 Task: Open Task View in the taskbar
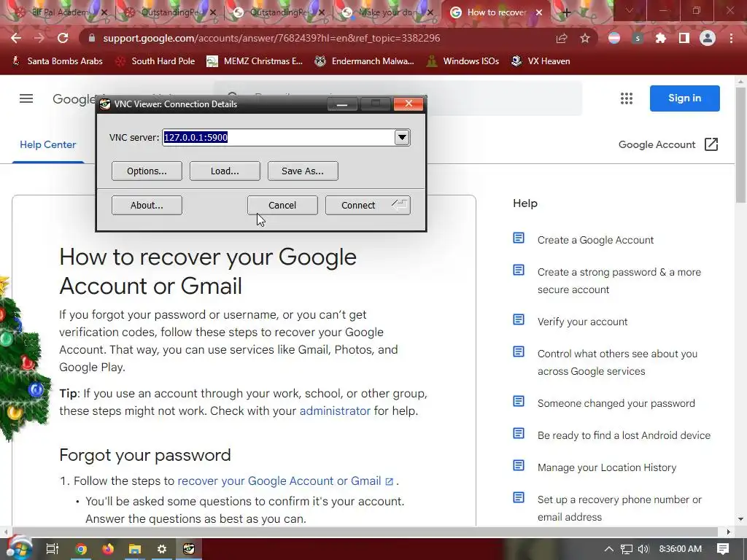click(x=52, y=549)
